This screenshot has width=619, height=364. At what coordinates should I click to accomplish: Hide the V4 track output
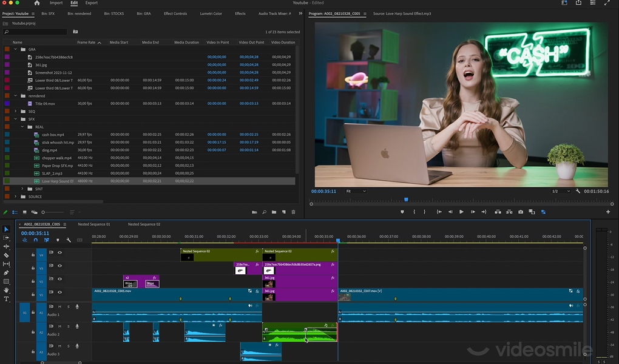coord(60,252)
